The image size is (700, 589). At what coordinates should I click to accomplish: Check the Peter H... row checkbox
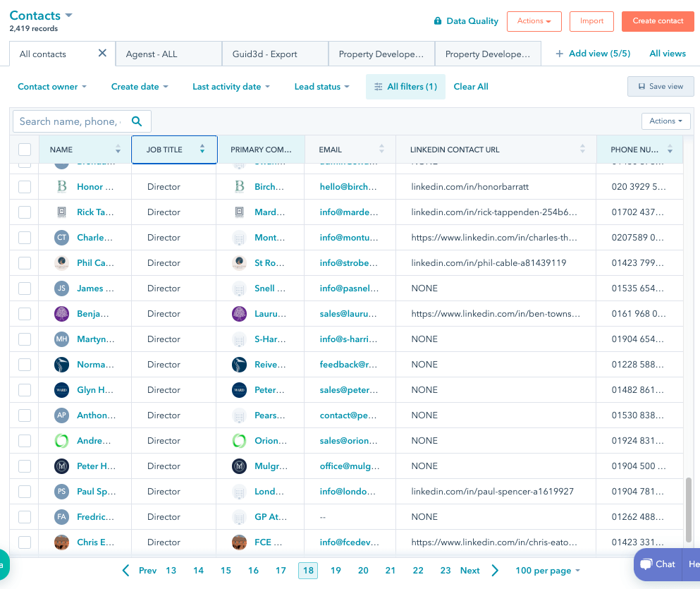pyautogui.click(x=25, y=466)
